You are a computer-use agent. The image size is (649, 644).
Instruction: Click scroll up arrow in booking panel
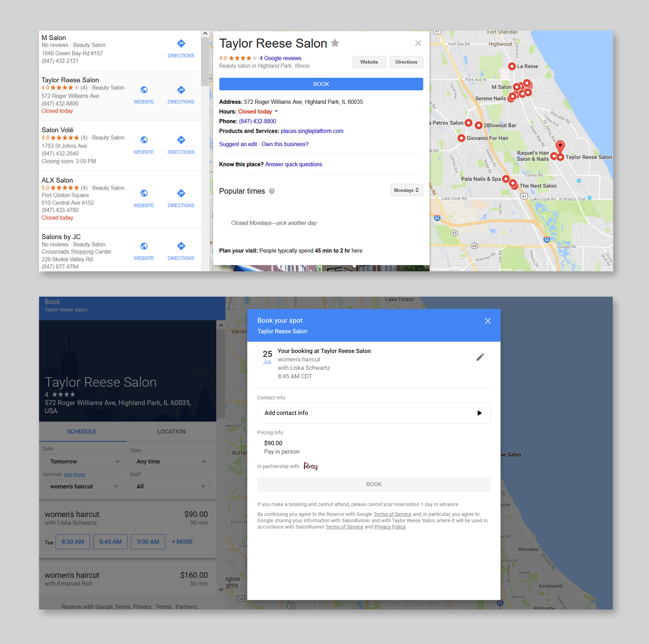click(x=221, y=326)
